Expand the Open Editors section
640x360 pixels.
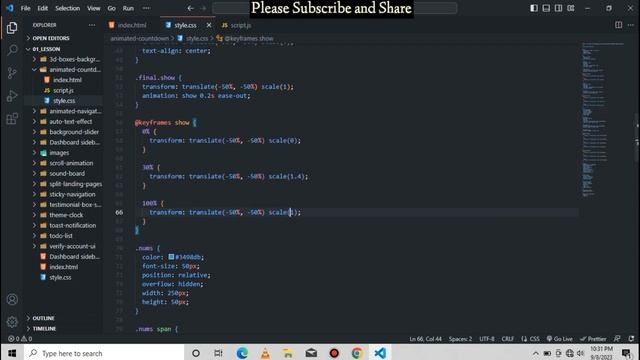click(51, 38)
